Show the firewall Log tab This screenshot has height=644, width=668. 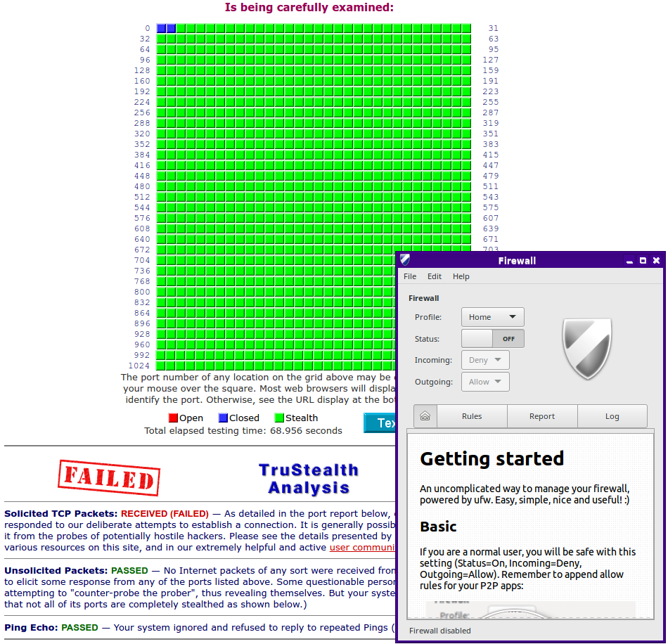(612, 416)
